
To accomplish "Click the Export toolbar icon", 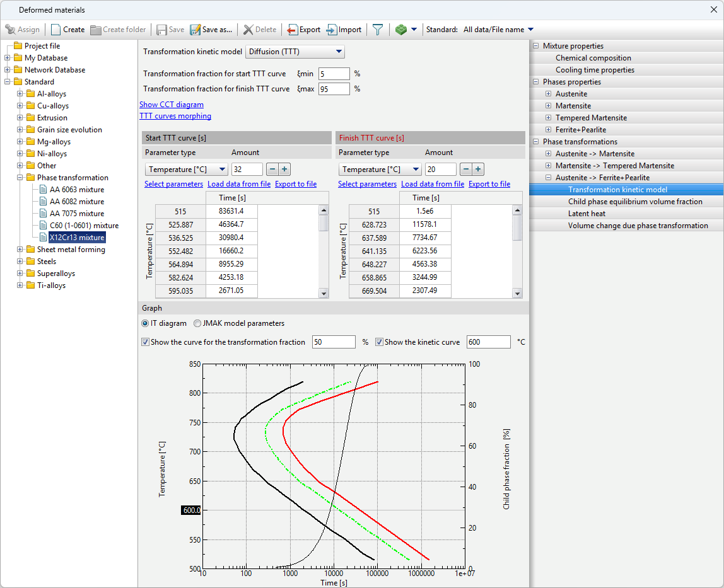I will [293, 30].
